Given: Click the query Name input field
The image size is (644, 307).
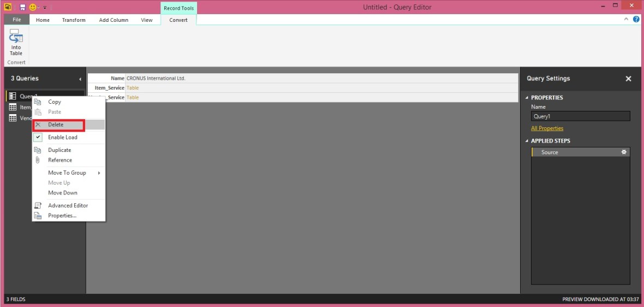Looking at the screenshot, I should coord(580,116).
